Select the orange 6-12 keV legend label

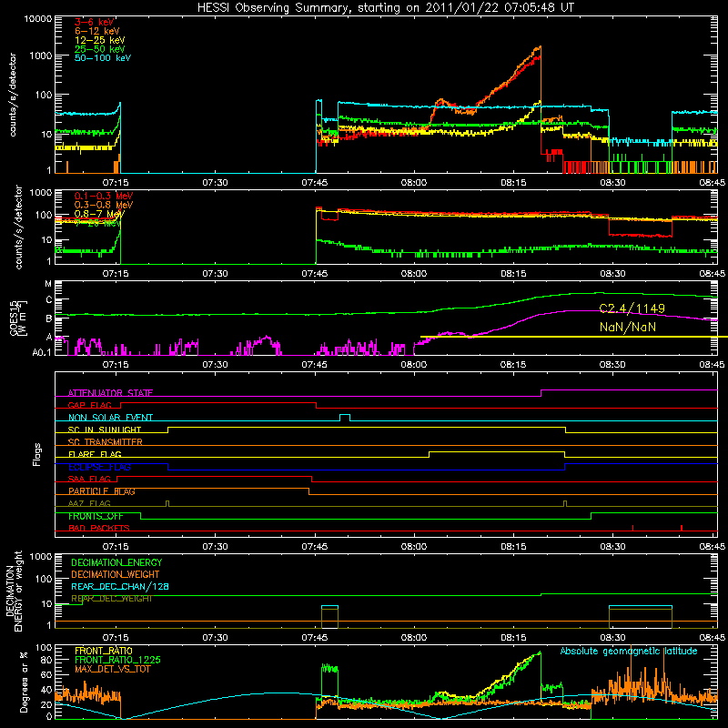point(97,31)
